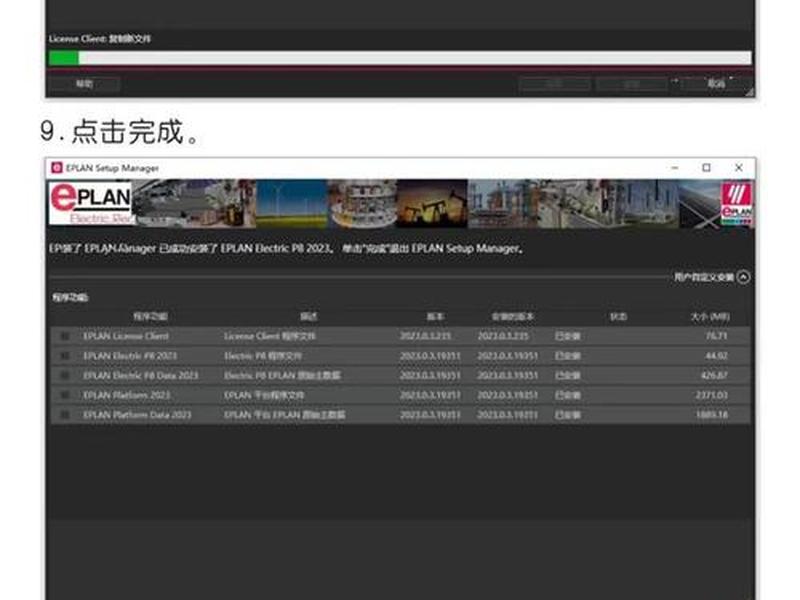Click the wind turbine picture in the banner

pos(291,204)
